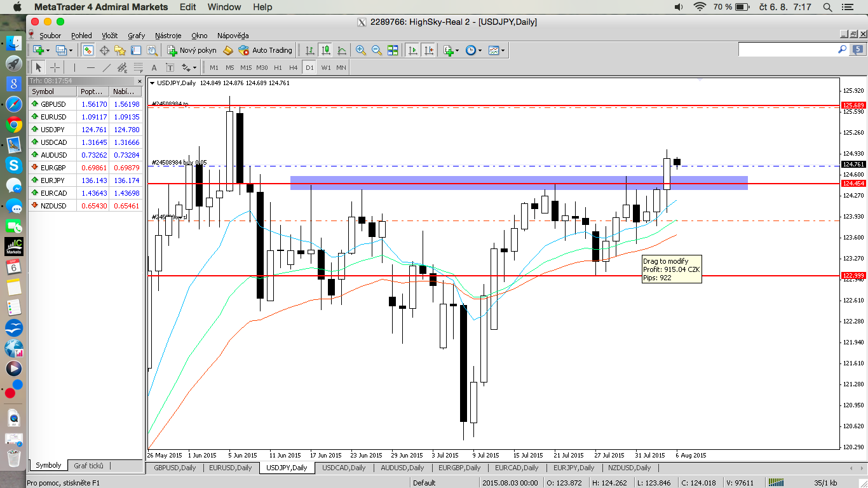Select the equidistant channel tool
Screen dimensions: 868x488
[122, 67]
